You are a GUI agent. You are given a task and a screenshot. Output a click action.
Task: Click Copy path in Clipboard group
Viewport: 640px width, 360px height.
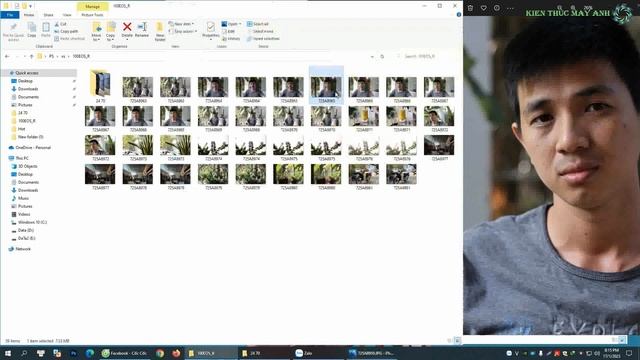click(x=66, y=31)
